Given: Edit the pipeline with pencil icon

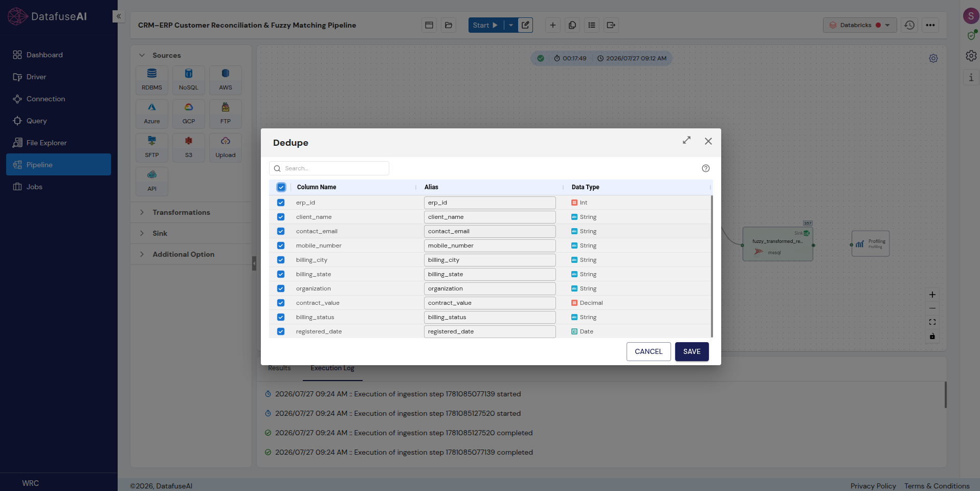Looking at the screenshot, I should click(526, 25).
